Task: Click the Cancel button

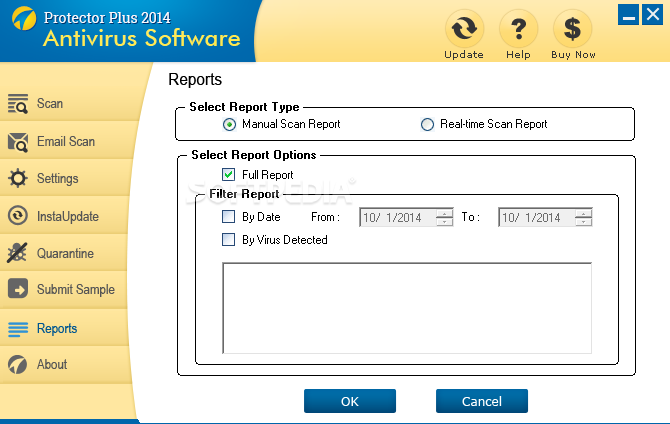Action: [x=482, y=401]
